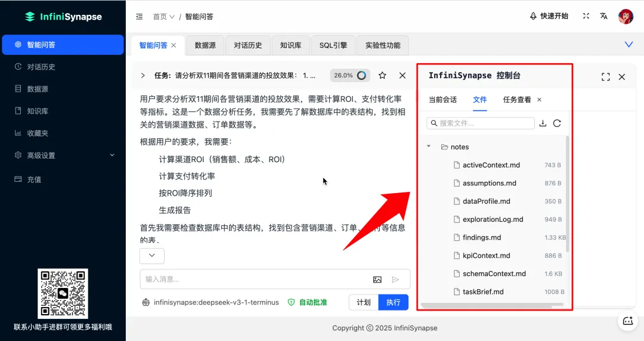Close the 智能问答 tab
This screenshot has height=341, width=644.
pos(174,45)
